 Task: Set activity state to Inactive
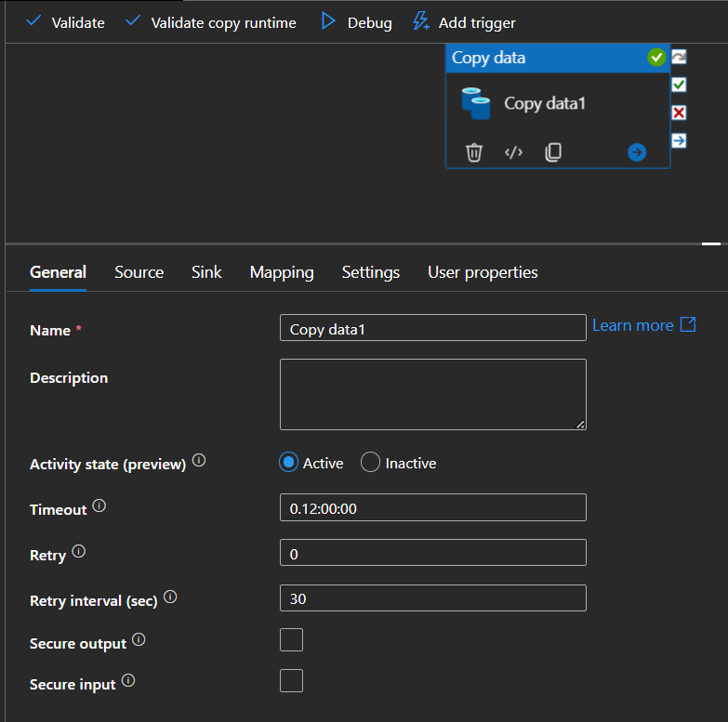371,463
